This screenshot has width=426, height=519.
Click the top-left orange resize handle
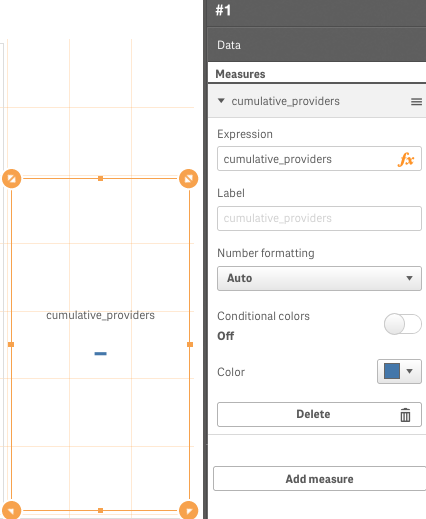tap(12, 179)
